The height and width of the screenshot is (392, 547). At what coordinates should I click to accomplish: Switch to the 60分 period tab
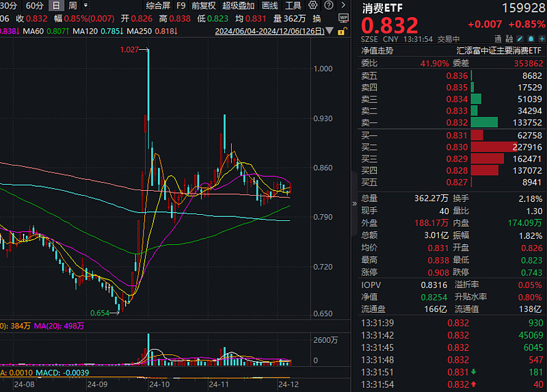tap(34, 5)
